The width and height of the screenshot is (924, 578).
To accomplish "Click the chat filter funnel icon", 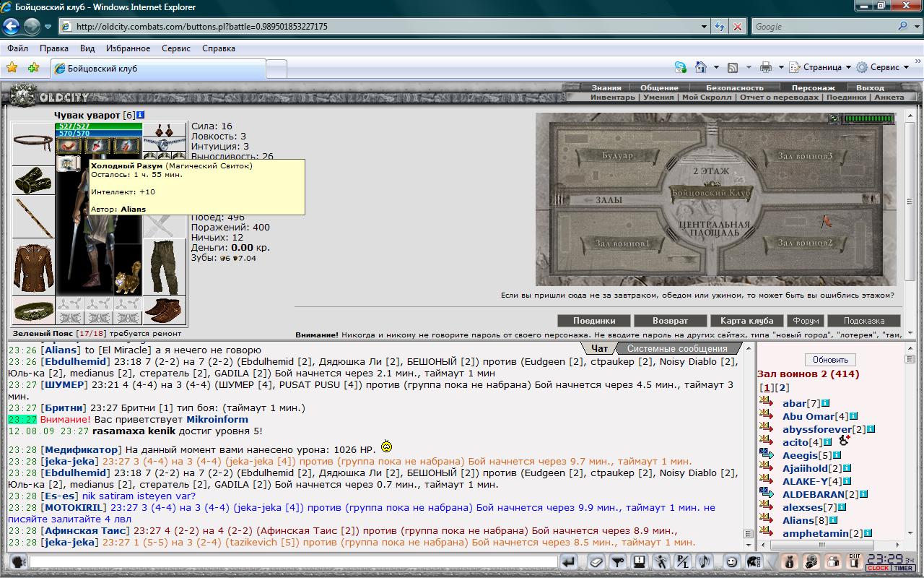I will click(618, 561).
